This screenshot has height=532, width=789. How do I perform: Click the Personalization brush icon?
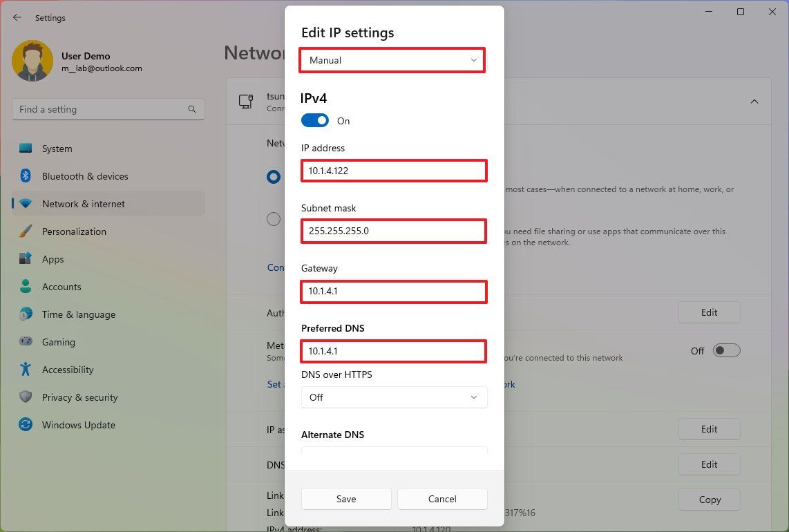[26, 231]
